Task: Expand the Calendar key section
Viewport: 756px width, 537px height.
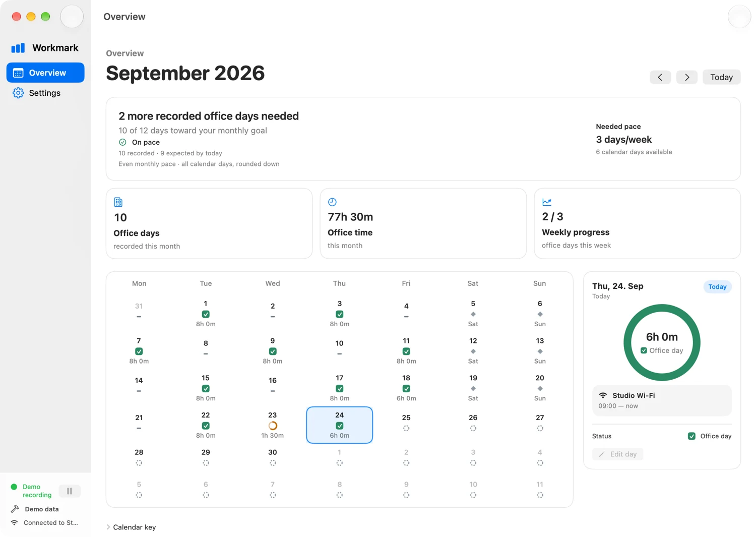Action: [x=131, y=527]
